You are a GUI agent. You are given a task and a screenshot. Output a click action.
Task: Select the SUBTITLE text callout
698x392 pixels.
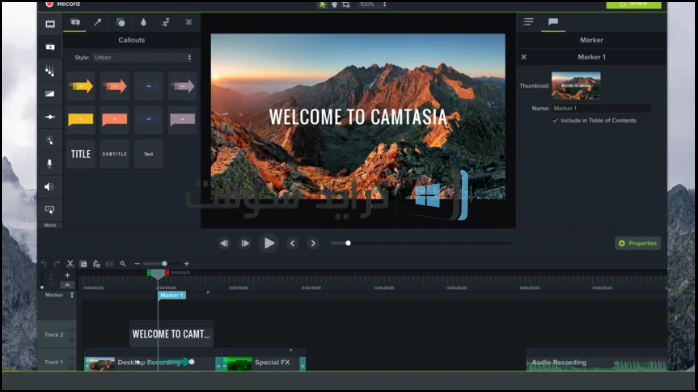[x=114, y=154]
